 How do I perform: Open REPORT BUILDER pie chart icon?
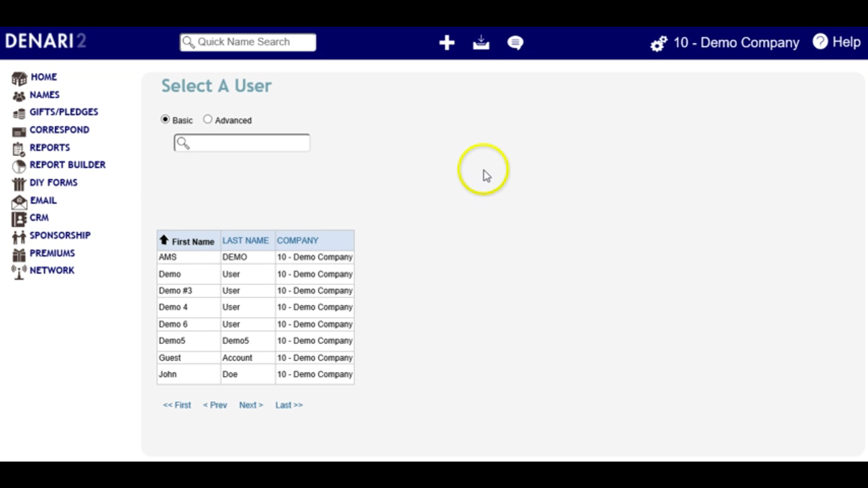click(19, 166)
